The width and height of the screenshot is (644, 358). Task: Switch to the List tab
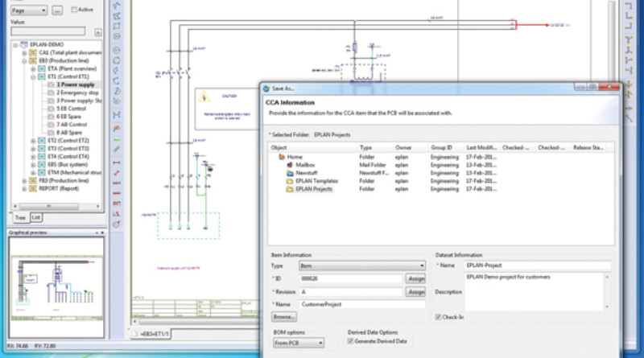click(36, 217)
